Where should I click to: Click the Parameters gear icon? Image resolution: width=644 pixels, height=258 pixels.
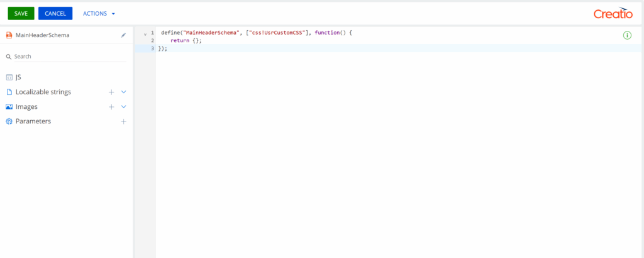point(9,121)
